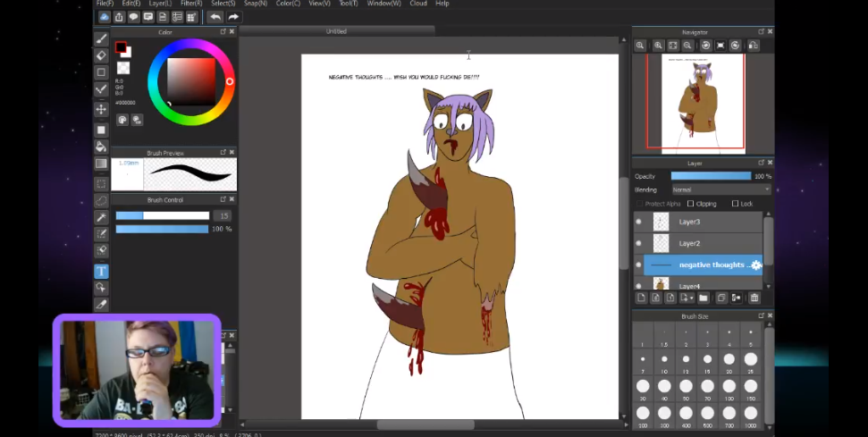
Task: Select the Move tool
Action: point(101,110)
